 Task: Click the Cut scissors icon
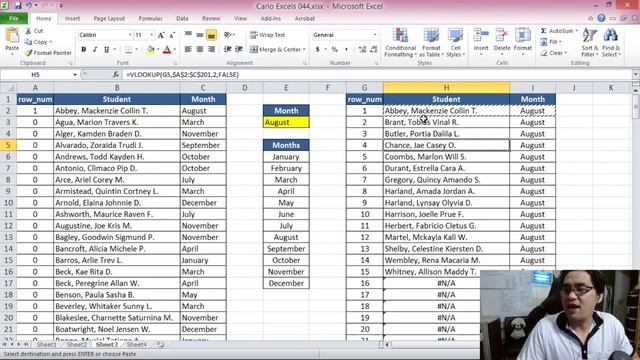point(28,31)
